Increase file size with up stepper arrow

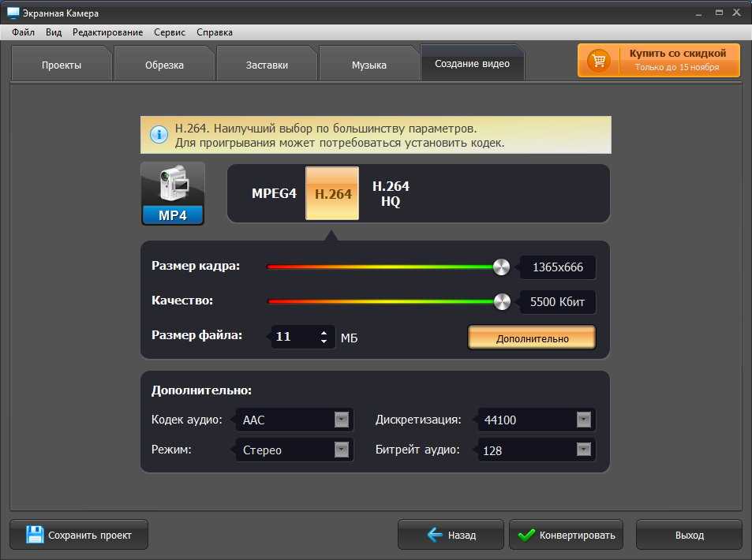tap(324, 332)
